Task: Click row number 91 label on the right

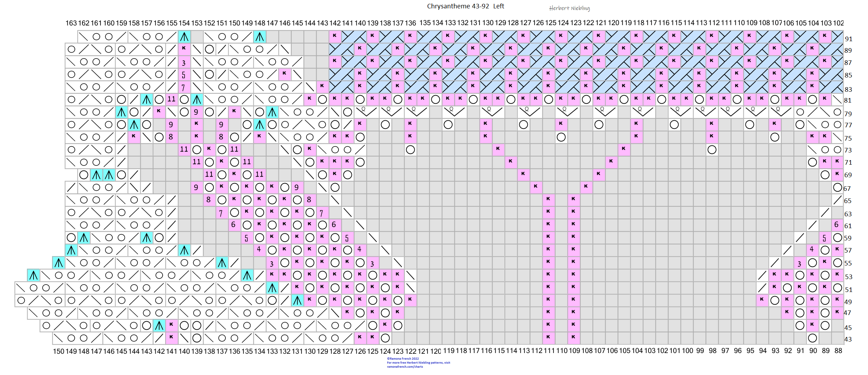Action: [x=848, y=39]
